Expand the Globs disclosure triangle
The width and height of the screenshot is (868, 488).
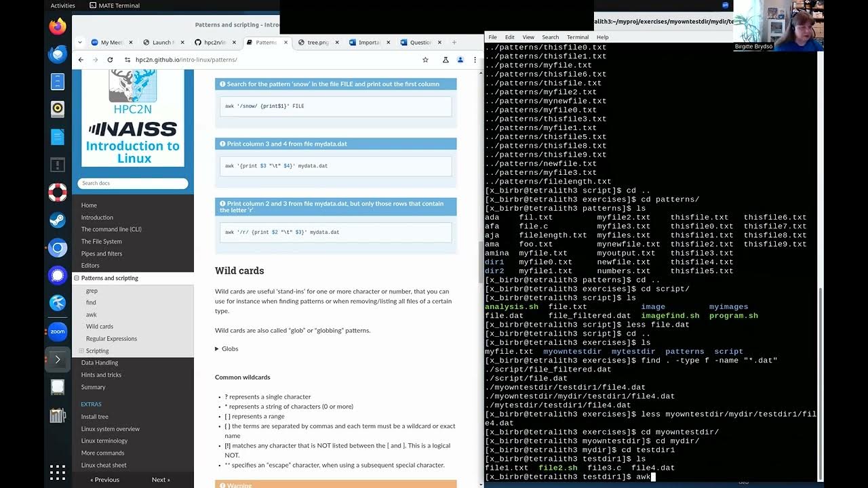click(217, 348)
